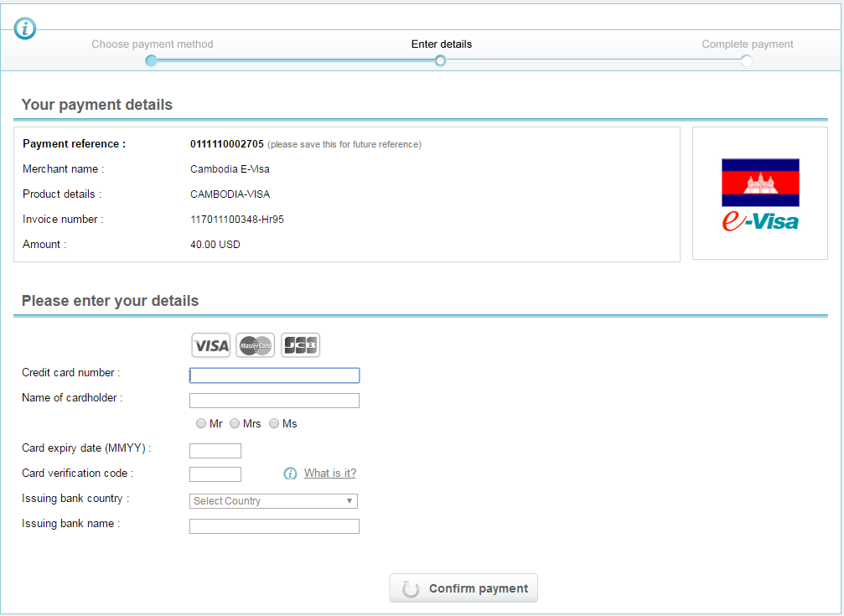Click product details CAMBODIA-VISA
Image resolution: width=844 pixels, height=616 pixels.
230,194
